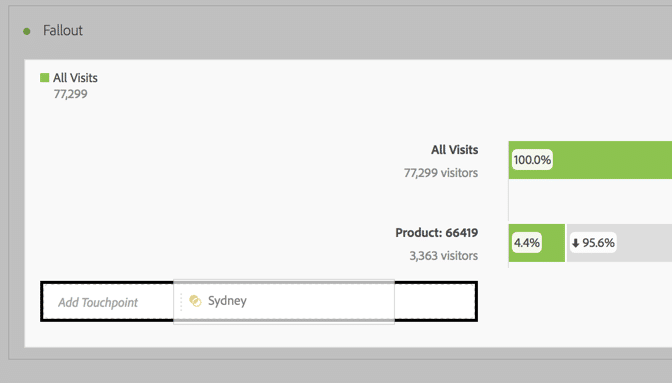Click the Sydney segment icon
Viewport: 672px width, 383px height.
tap(195, 301)
